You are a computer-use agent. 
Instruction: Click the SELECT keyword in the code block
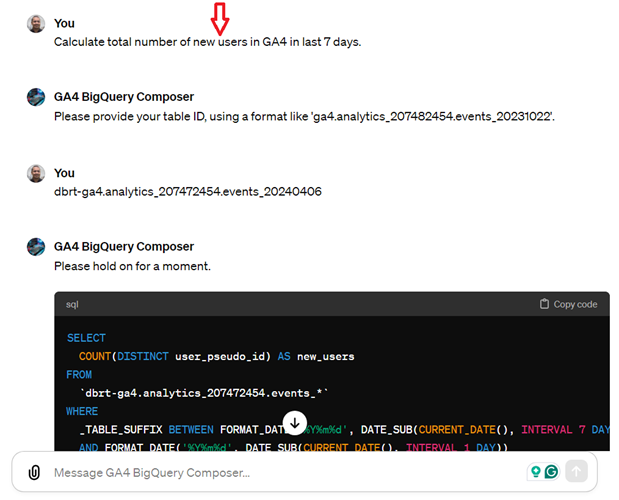click(x=86, y=338)
